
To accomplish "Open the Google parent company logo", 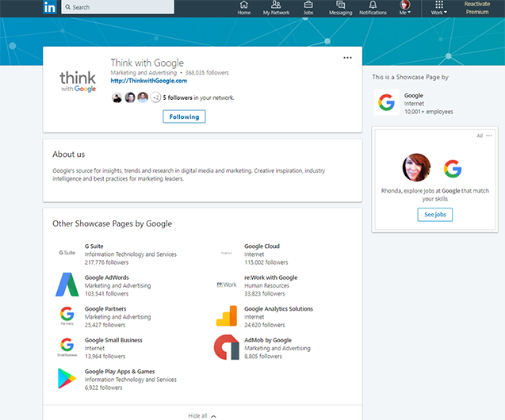I will coord(386,102).
